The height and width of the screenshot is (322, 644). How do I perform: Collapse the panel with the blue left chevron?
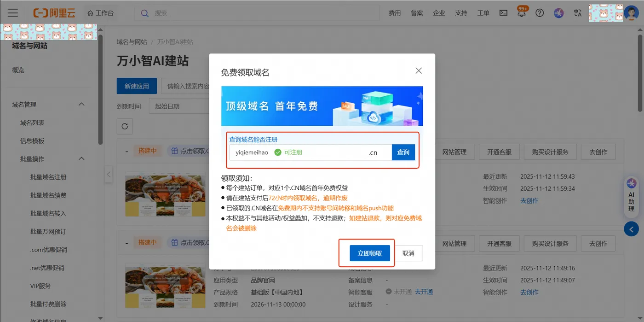coord(631,229)
